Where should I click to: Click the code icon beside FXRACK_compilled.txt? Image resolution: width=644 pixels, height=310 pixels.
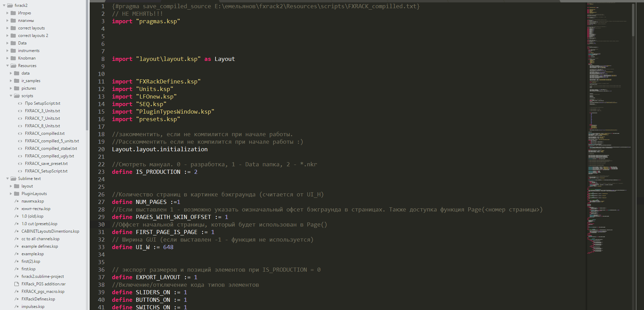point(20,133)
